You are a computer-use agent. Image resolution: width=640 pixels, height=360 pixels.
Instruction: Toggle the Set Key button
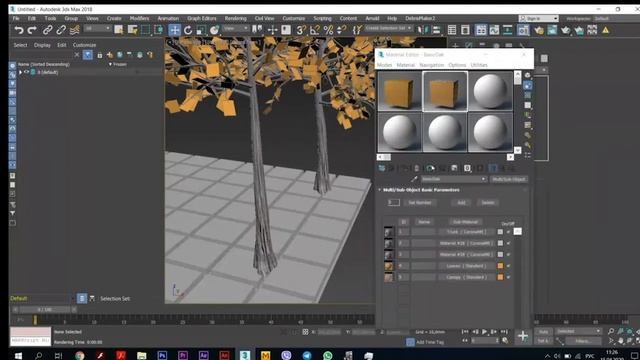pos(543,341)
